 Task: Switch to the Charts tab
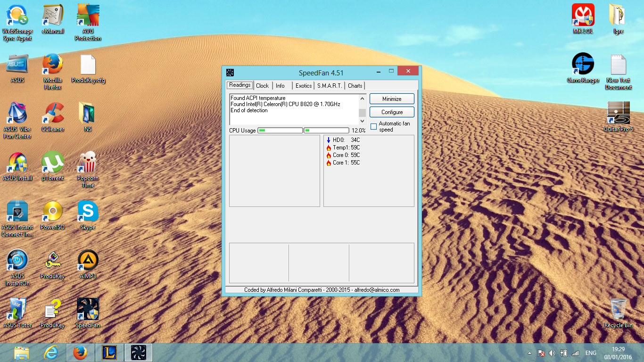click(355, 86)
